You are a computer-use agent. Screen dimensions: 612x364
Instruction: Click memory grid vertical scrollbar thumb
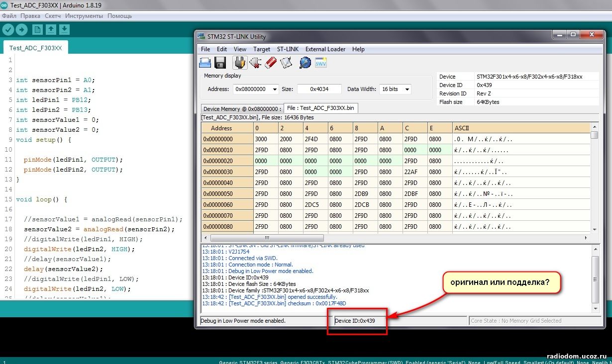point(594,135)
